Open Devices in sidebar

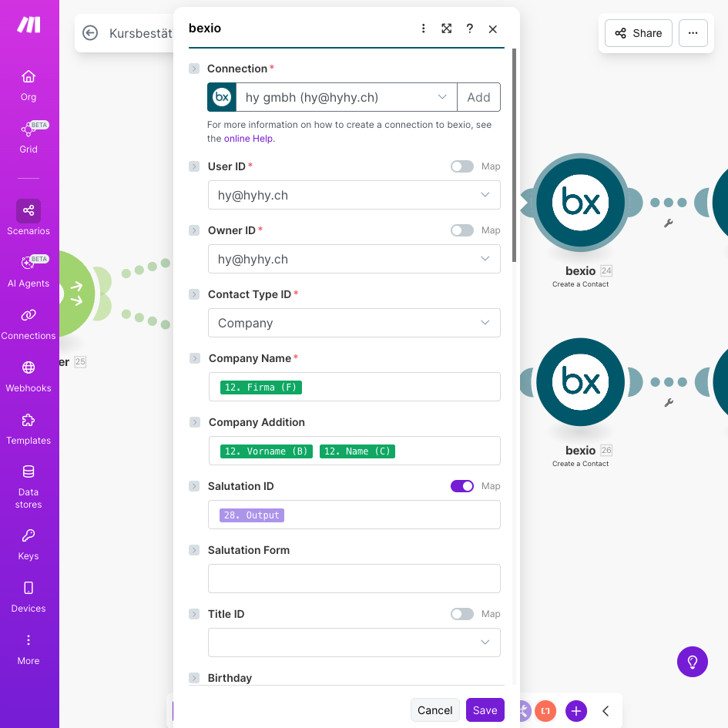[x=29, y=598]
